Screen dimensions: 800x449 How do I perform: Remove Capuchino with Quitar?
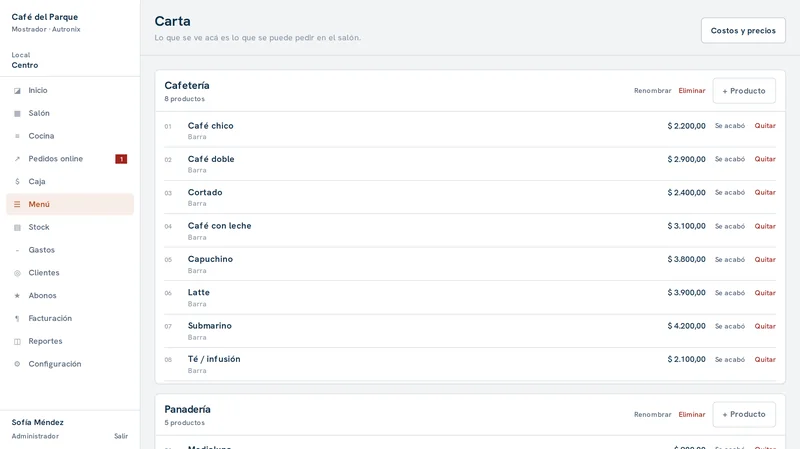765,260
